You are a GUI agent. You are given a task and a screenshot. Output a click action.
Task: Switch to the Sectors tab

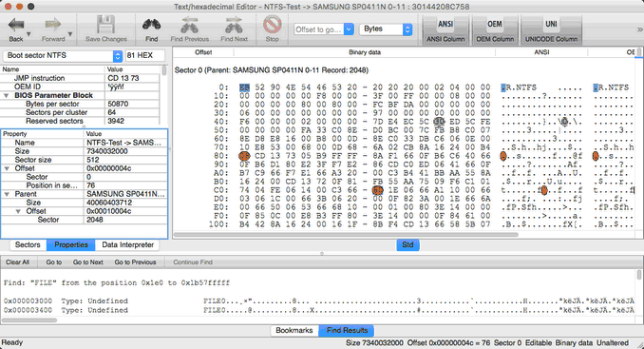coord(28,245)
